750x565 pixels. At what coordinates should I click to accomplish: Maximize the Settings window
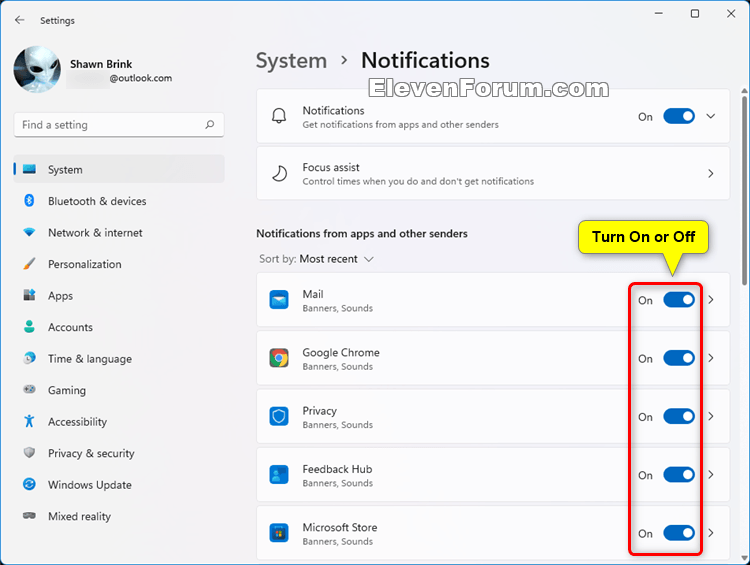pos(695,14)
